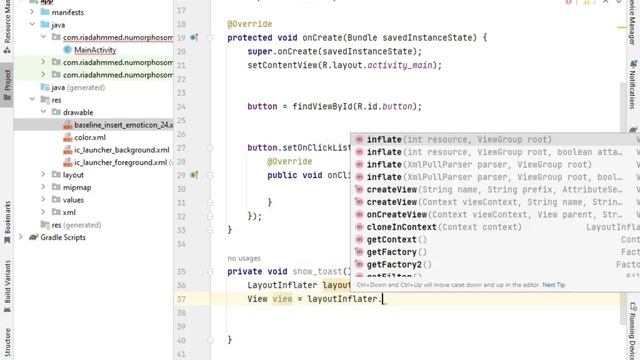This screenshot has height=360, width=640.
Task: Fold onClick method at line 29
Action: click(x=210, y=175)
